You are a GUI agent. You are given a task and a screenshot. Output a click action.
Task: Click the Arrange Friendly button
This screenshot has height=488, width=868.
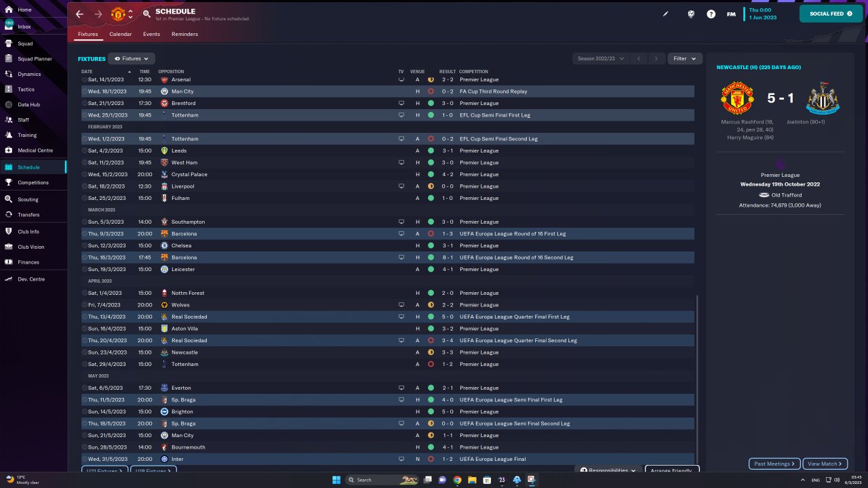(671, 470)
